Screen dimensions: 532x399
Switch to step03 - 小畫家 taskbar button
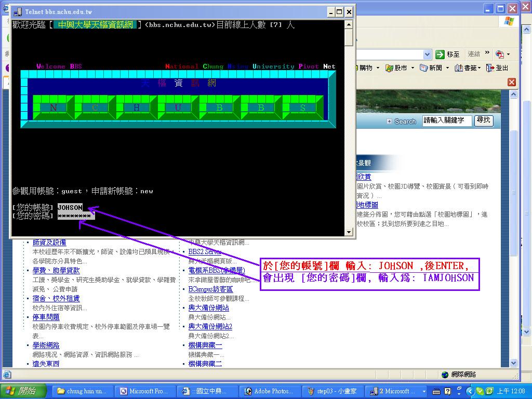point(332,391)
